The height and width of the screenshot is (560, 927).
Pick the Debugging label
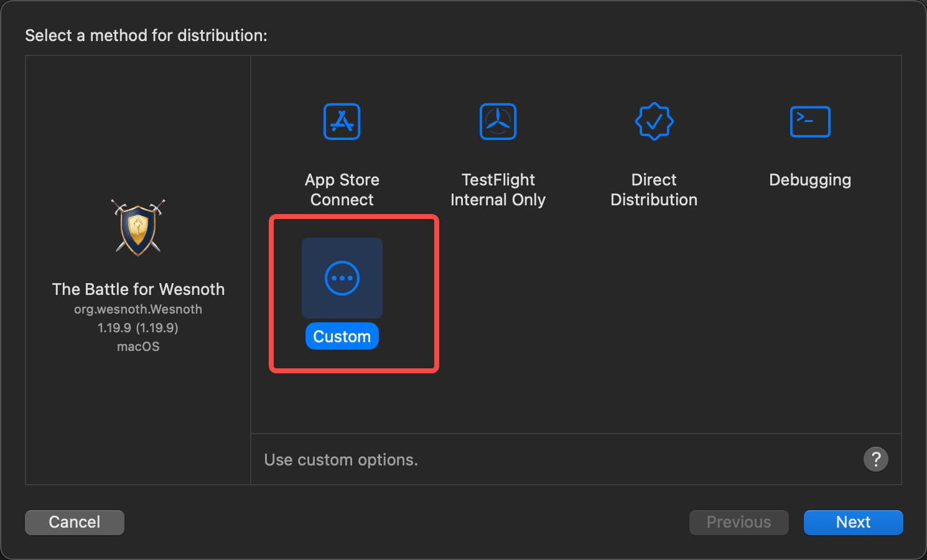(x=810, y=180)
